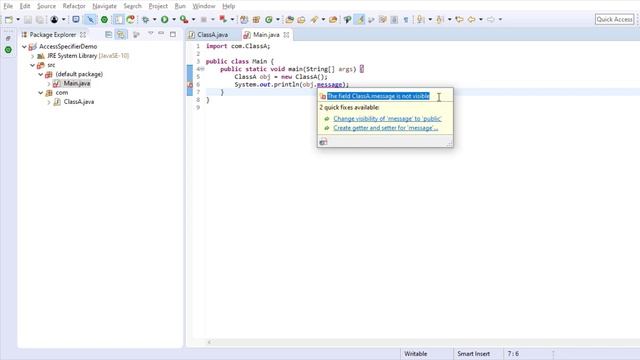Open the Source menu

[x=46, y=6]
